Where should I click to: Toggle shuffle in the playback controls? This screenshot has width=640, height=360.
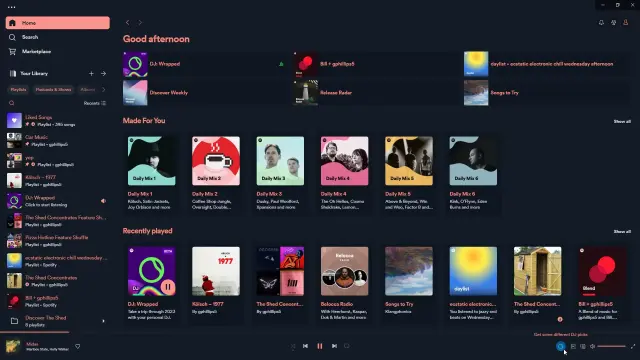(x=293, y=346)
